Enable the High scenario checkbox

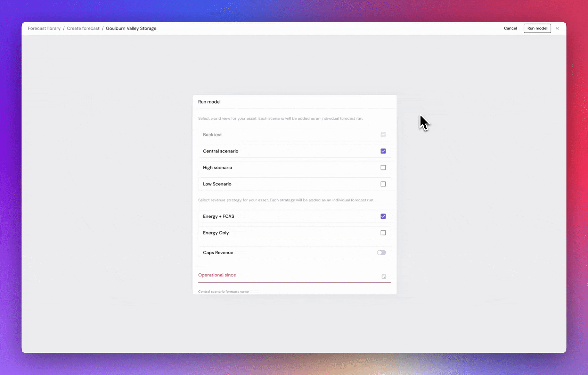pos(383,168)
